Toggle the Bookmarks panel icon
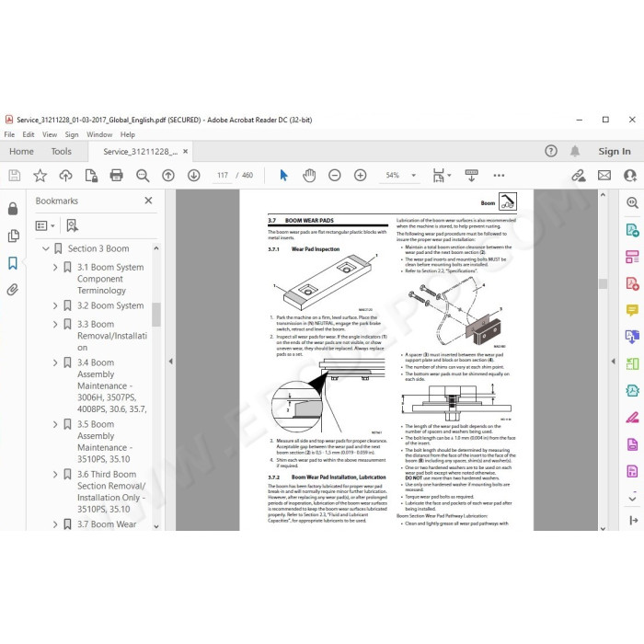644x644 pixels. 13,263
